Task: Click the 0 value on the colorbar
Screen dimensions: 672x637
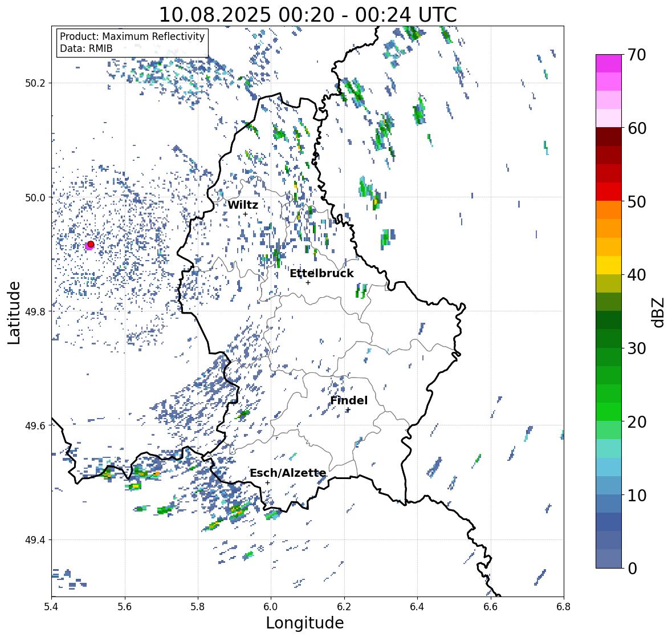Action: click(x=632, y=569)
